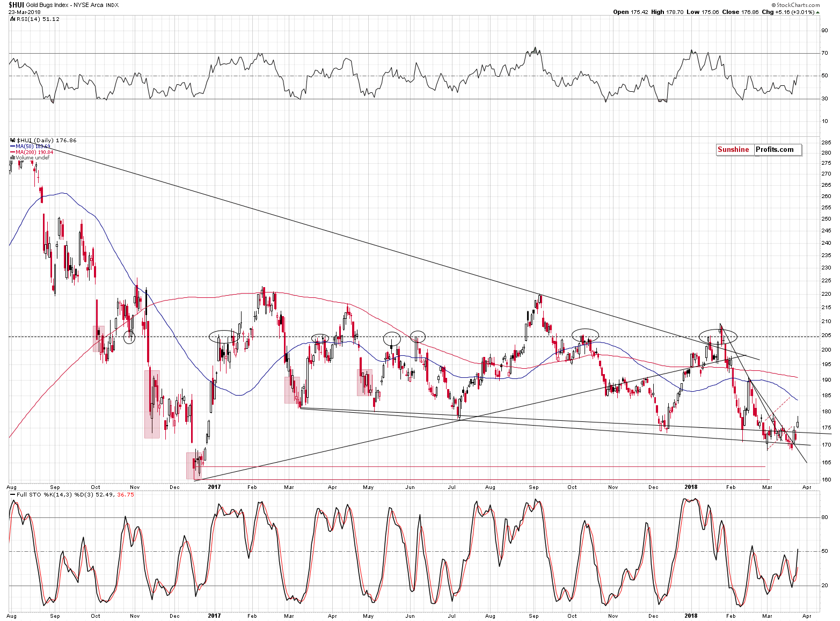Click the red 'Sunshine' logo word
This screenshot has width=840, height=621.
point(733,150)
